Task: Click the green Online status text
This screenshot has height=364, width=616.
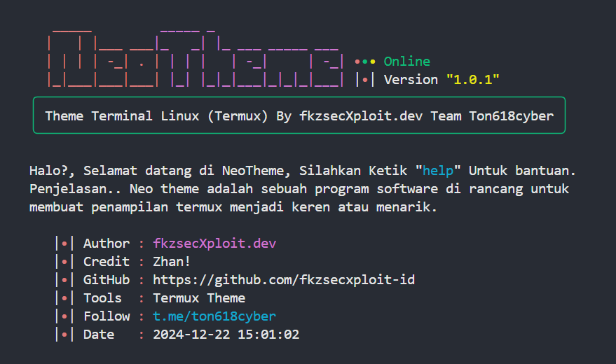Action: tap(407, 62)
